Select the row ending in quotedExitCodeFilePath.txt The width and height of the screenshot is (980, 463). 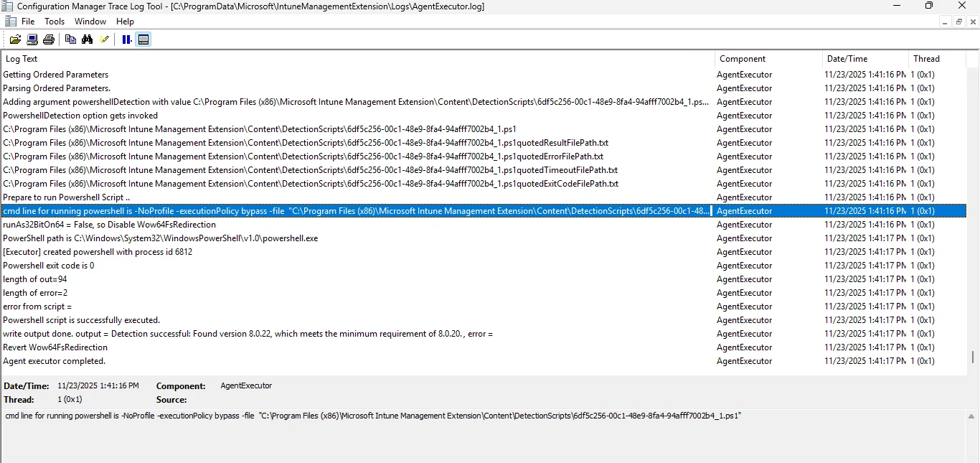[x=484, y=184]
